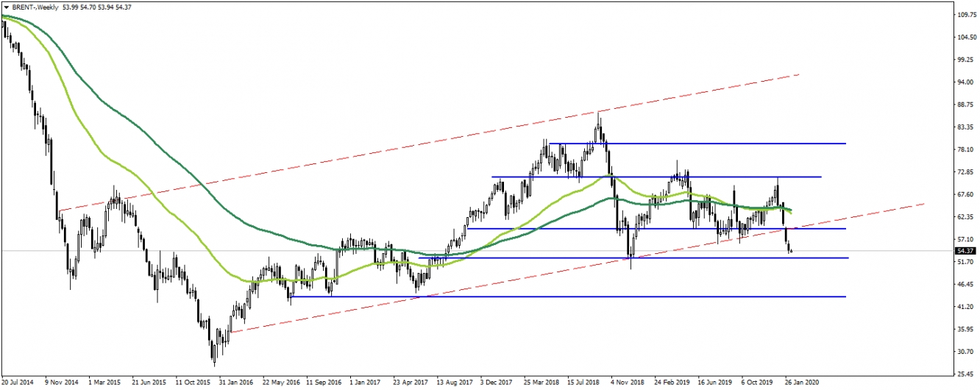The width and height of the screenshot is (980, 390).
Task: Click the 21 Jun 2015 date label
Action: click(149, 383)
